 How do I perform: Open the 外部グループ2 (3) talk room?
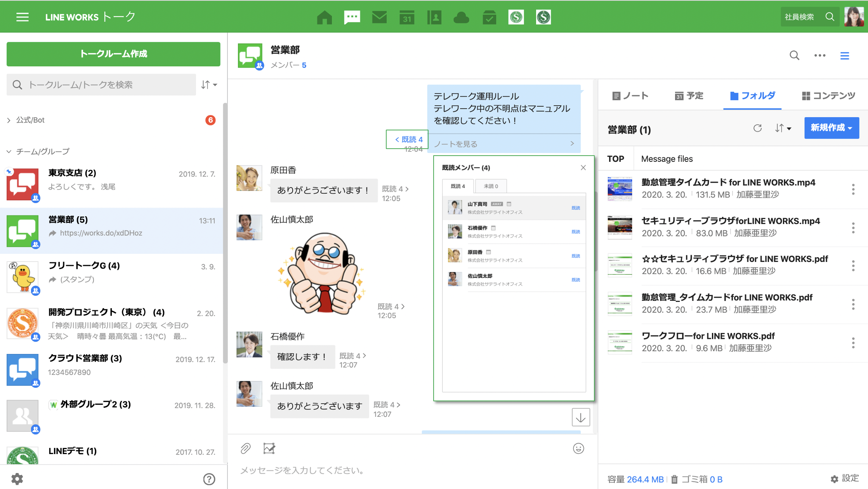(111, 416)
